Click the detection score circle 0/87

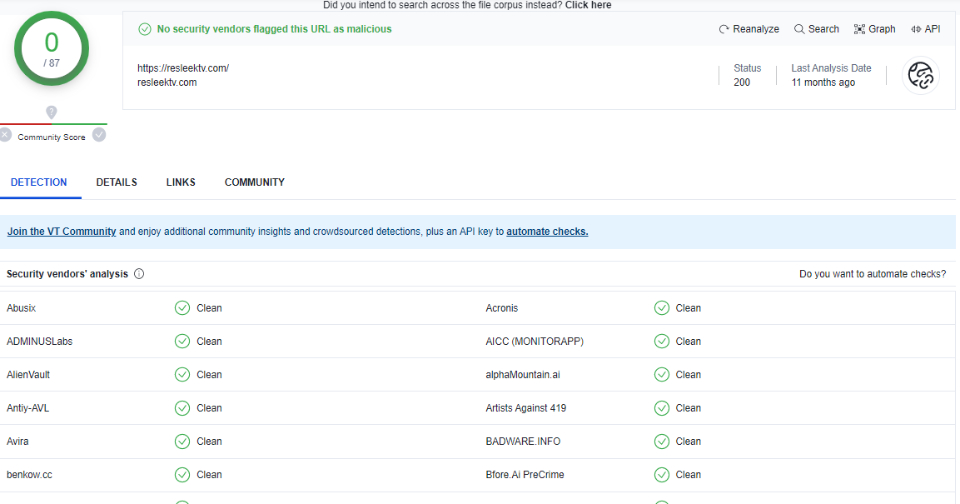tap(51, 48)
